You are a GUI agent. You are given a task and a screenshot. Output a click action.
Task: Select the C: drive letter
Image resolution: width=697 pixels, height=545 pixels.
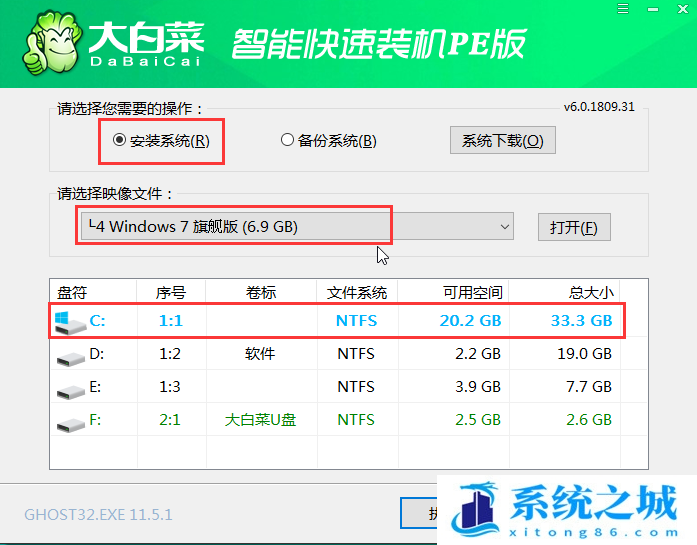tap(97, 321)
